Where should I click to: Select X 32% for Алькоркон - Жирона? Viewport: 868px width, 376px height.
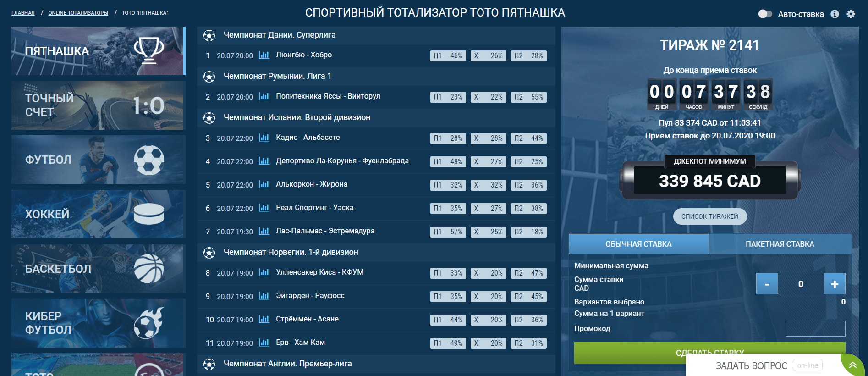click(489, 185)
